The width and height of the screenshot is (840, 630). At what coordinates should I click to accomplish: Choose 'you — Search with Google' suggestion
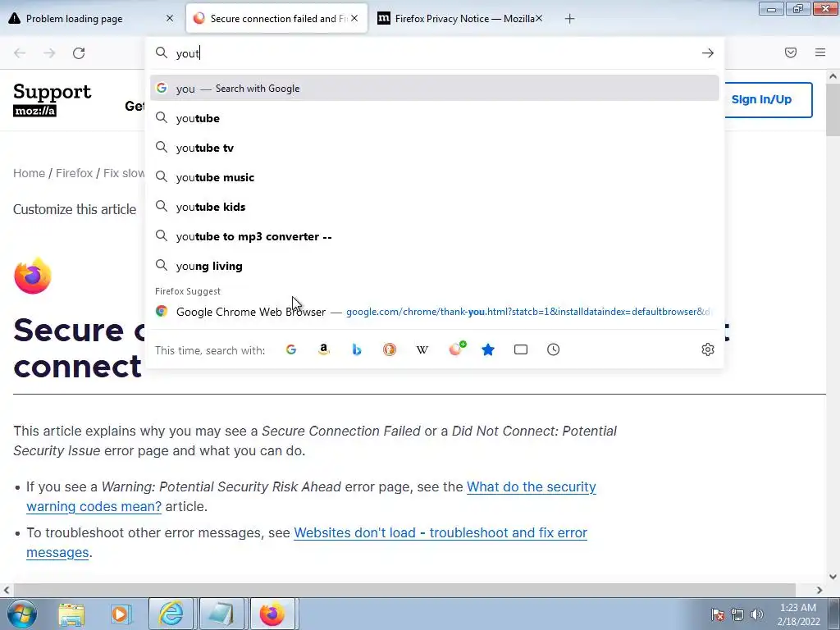[435, 89]
